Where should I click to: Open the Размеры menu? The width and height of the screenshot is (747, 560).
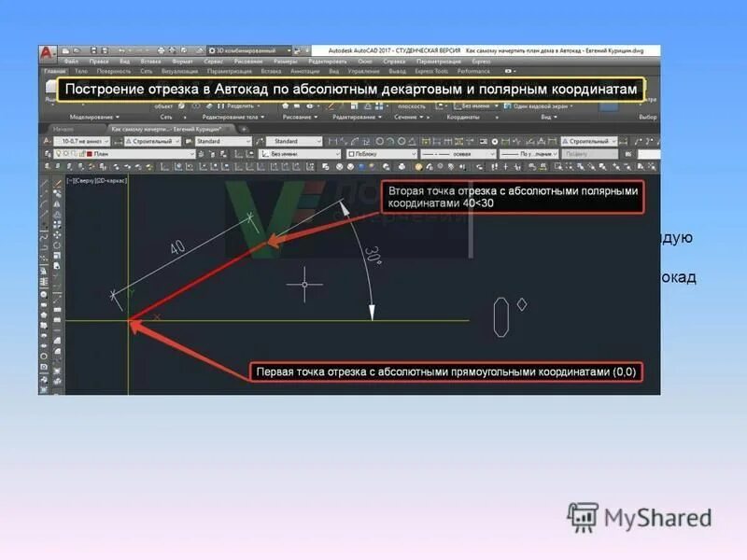[286, 62]
